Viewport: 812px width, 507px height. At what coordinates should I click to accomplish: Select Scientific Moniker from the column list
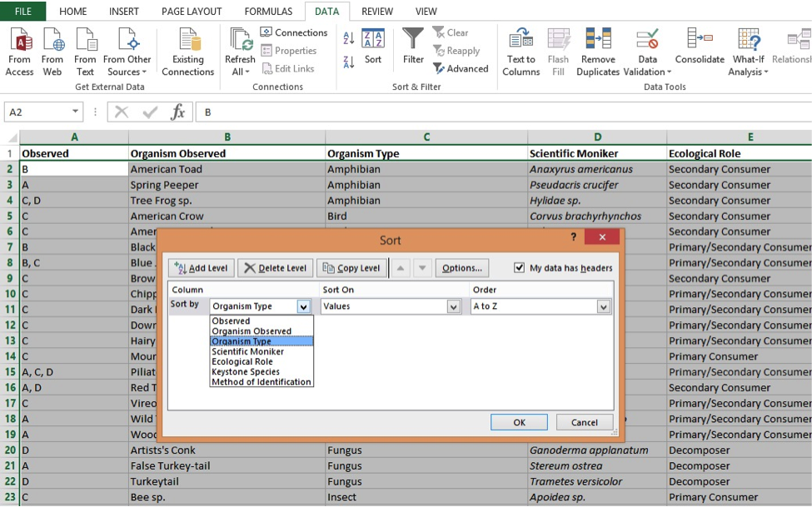tap(247, 351)
